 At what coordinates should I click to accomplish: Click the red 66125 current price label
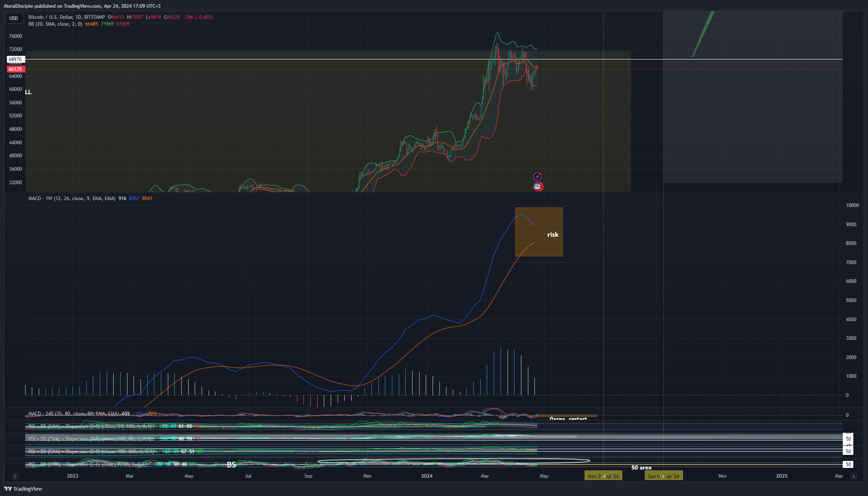point(15,69)
